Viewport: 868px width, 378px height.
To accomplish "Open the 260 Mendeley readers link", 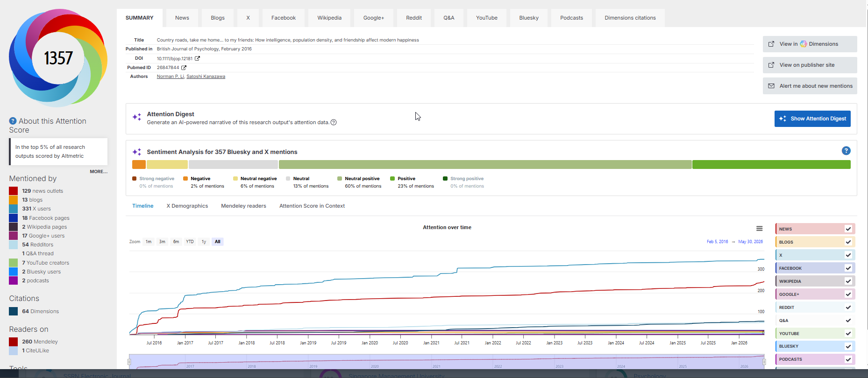I will pos(40,342).
